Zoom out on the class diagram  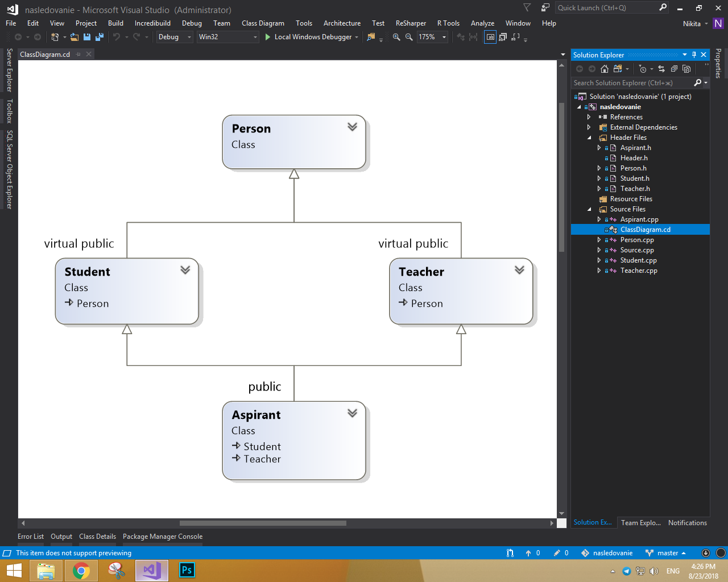409,37
